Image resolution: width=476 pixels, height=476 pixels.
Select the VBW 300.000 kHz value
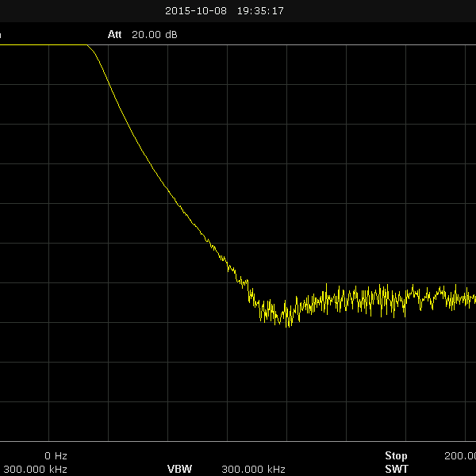253,469
